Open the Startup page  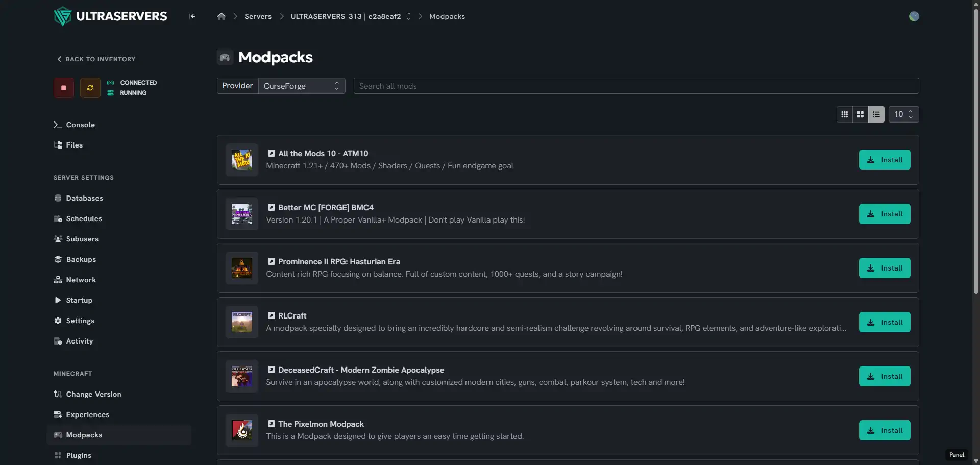click(x=73, y=300)
